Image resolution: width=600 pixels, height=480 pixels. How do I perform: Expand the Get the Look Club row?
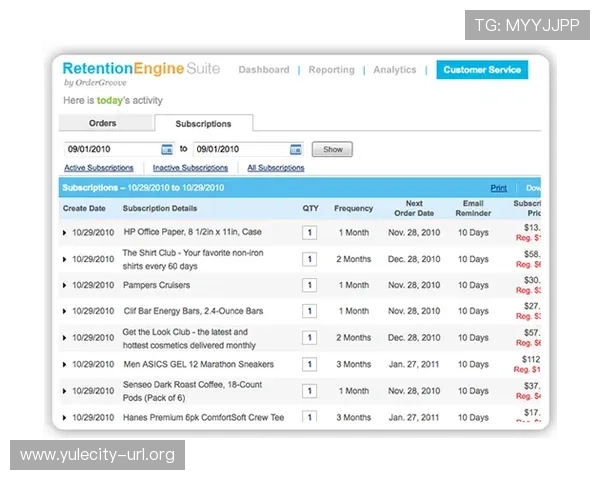(64, 338)
